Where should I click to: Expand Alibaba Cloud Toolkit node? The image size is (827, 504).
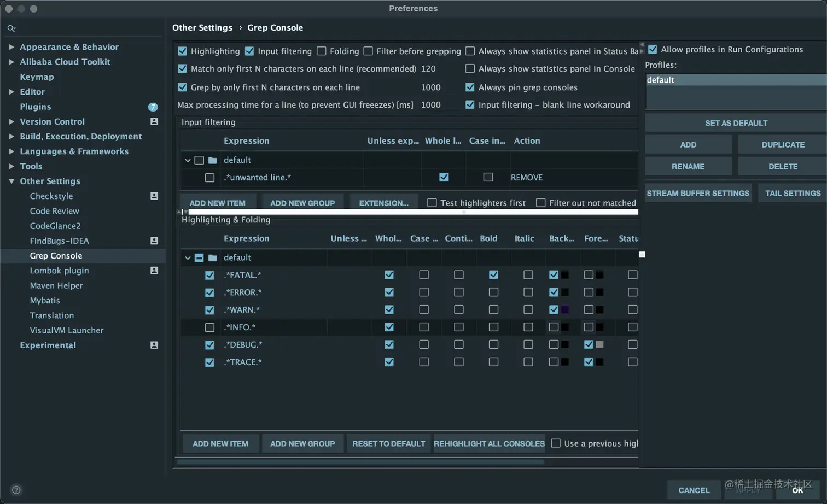[11, 62]
